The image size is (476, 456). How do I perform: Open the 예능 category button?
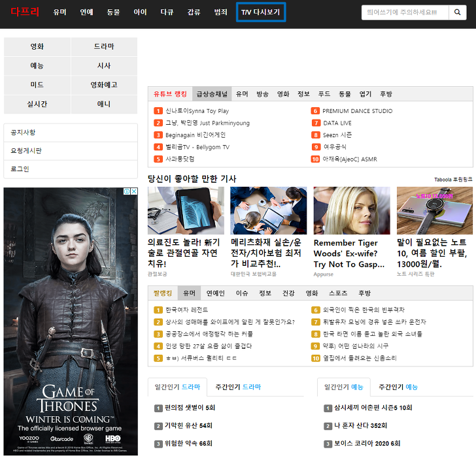coord(37,66)
